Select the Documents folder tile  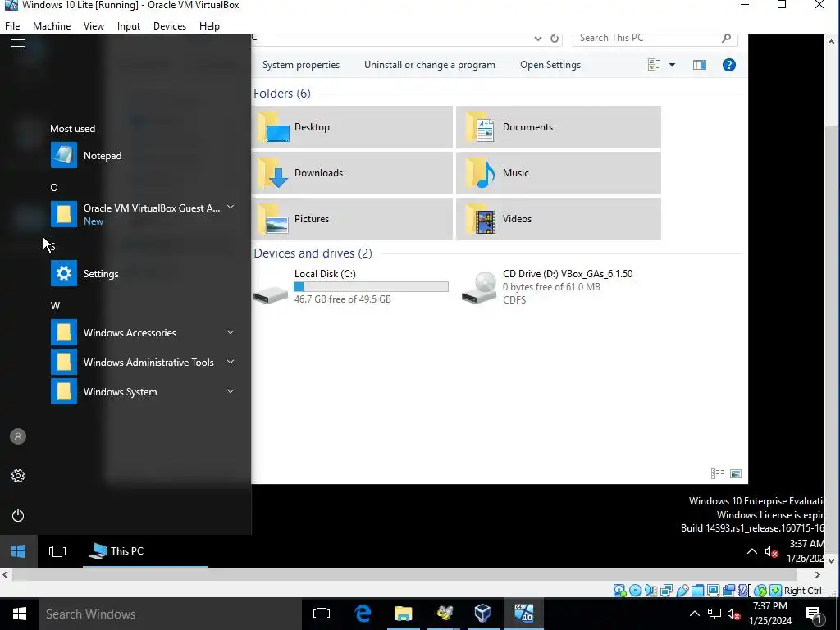pos(559,127)
